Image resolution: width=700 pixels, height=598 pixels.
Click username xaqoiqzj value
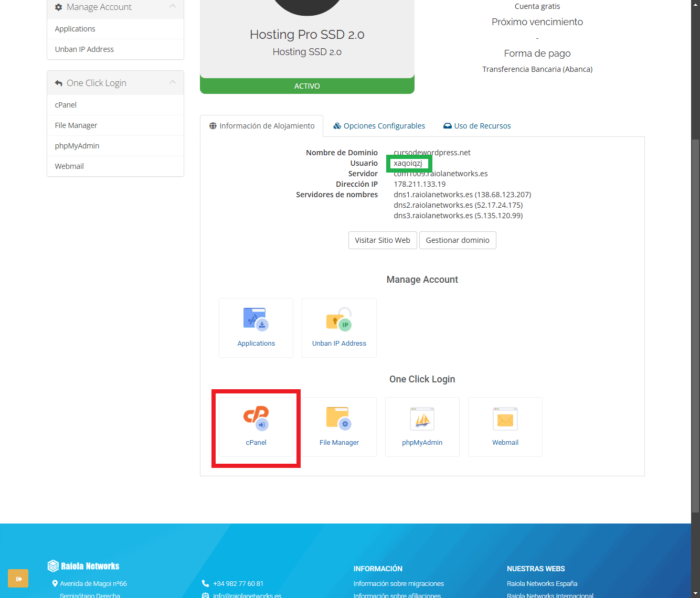(x=408, y=163)
